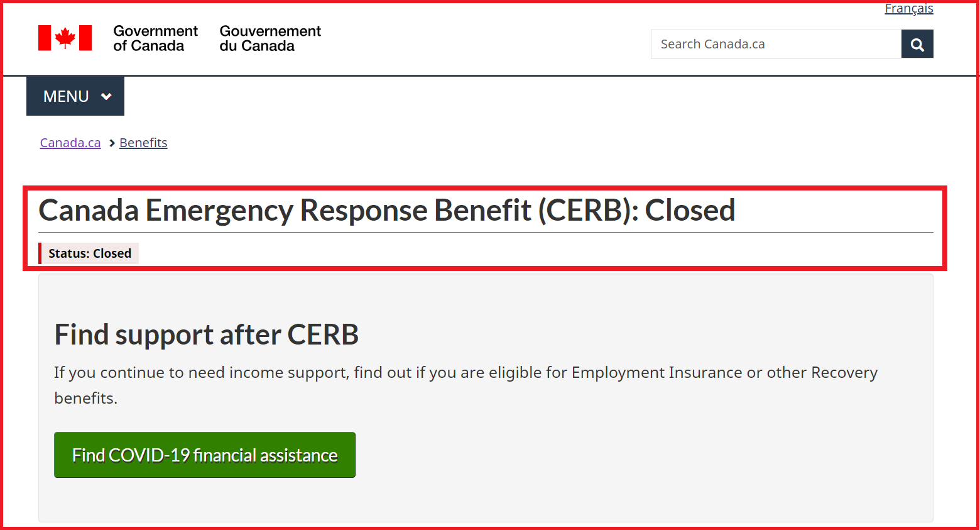The height and width of the screenshot is (530, 980).
Task: Click the Find support after CERB heading
Action: point(206,334)
